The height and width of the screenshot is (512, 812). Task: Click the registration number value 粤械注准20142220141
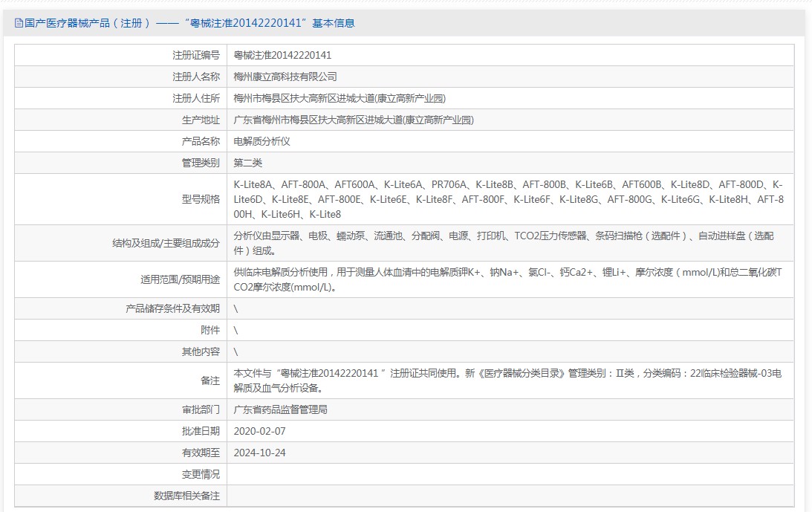tap(282, 55)
